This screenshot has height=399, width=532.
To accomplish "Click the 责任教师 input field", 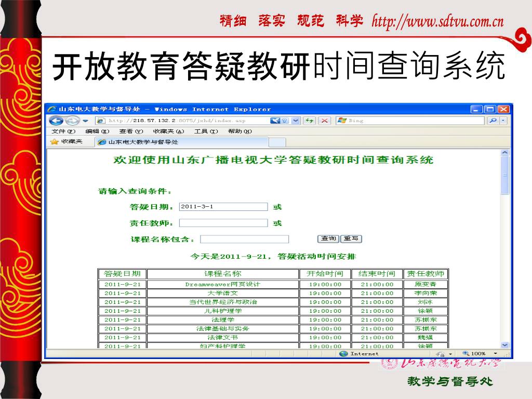I will [x=223, y=223].
